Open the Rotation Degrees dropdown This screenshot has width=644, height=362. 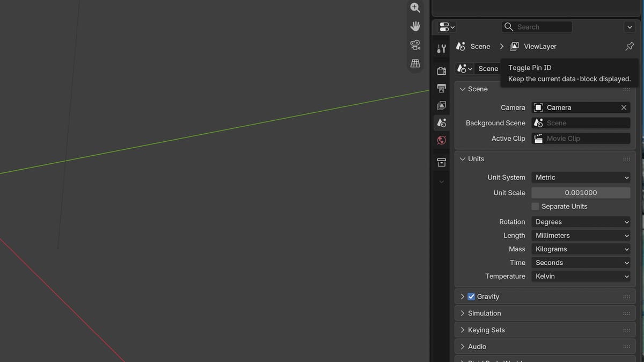click(x=581, y=222)
